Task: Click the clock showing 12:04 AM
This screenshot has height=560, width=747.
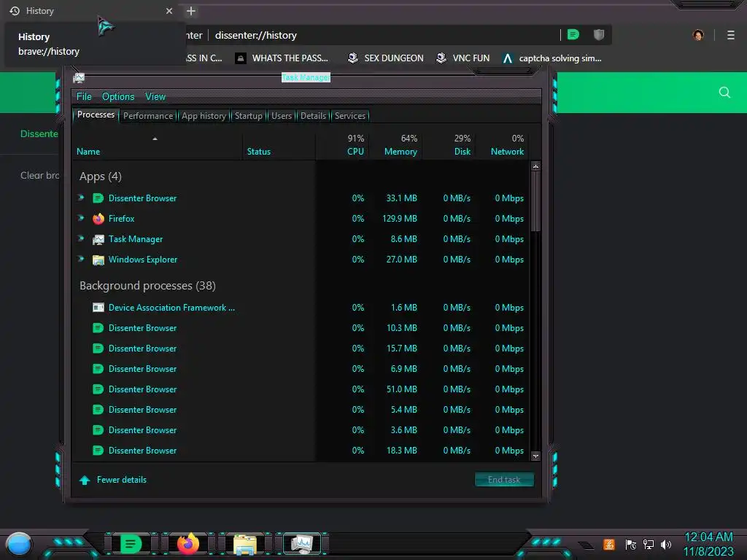Action: 708,537
